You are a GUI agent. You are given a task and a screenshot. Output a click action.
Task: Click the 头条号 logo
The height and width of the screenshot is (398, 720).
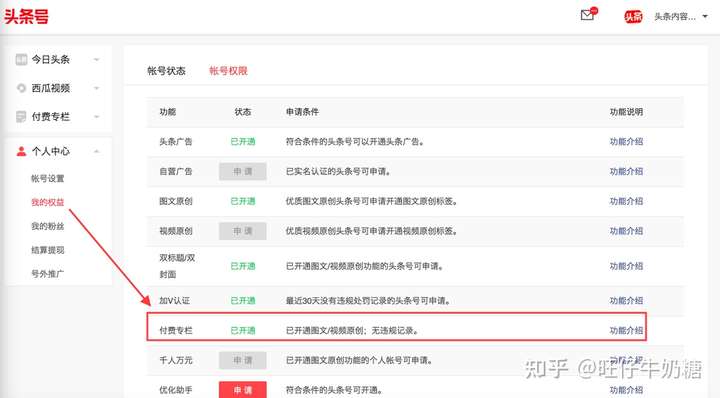[26, 16]
